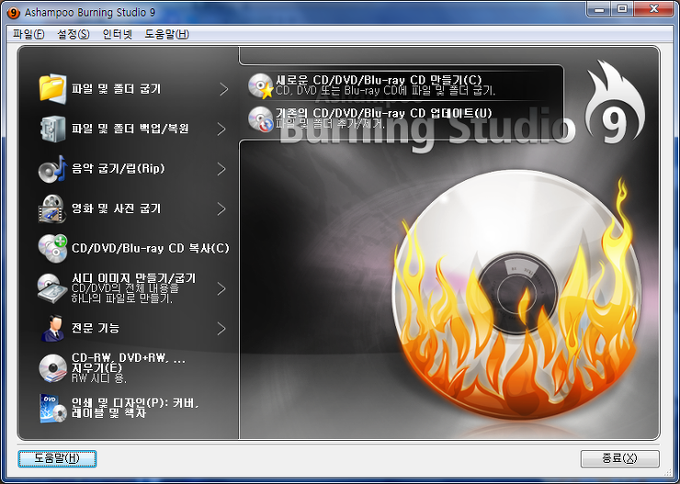Click the dual discs copy icon

click(x=52, y=249)
